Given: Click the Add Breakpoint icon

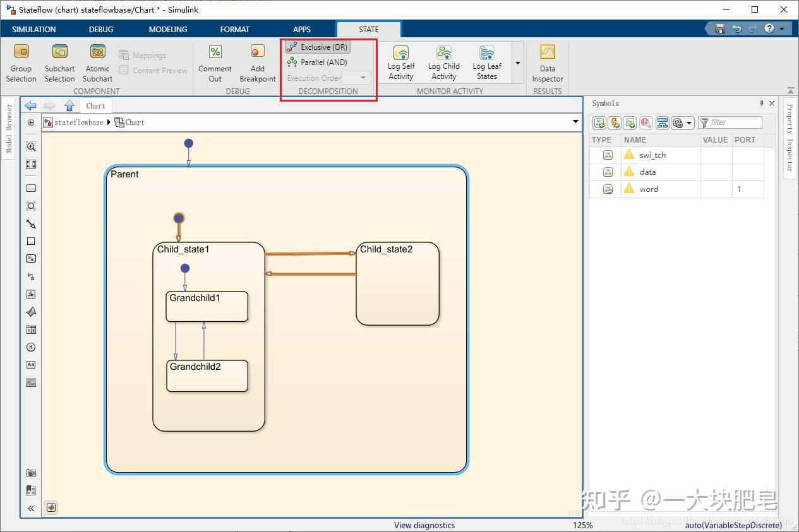Looking at the screenshot, I should coord(257,52).
